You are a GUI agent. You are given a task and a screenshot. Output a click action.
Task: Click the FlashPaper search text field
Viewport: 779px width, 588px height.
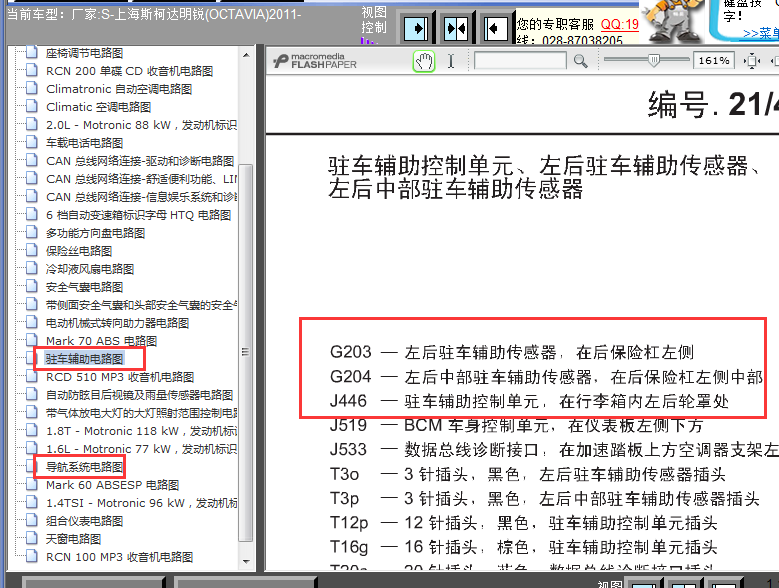(520, 61)
